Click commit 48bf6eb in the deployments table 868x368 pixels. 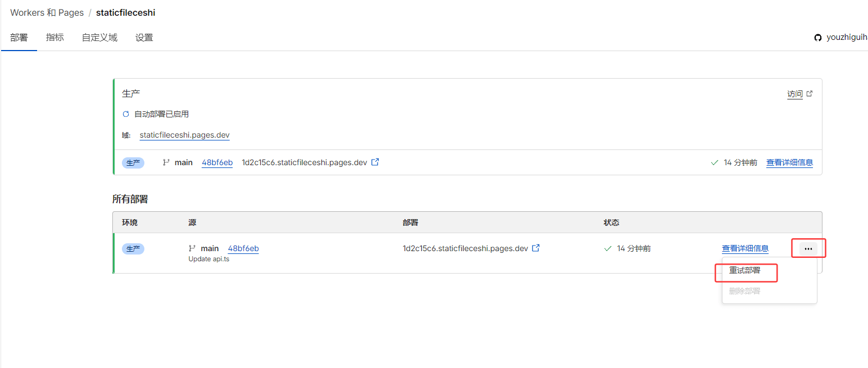click(x=243, y=248)
